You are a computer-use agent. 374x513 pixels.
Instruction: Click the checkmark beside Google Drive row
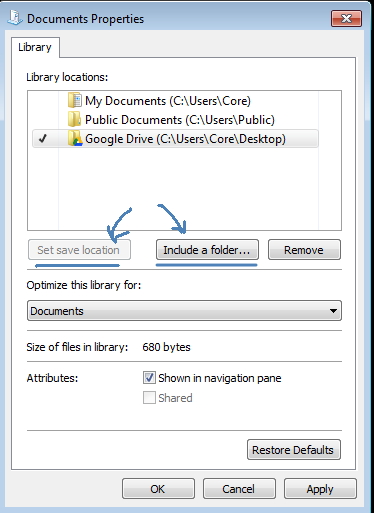(x=42, y=138)
